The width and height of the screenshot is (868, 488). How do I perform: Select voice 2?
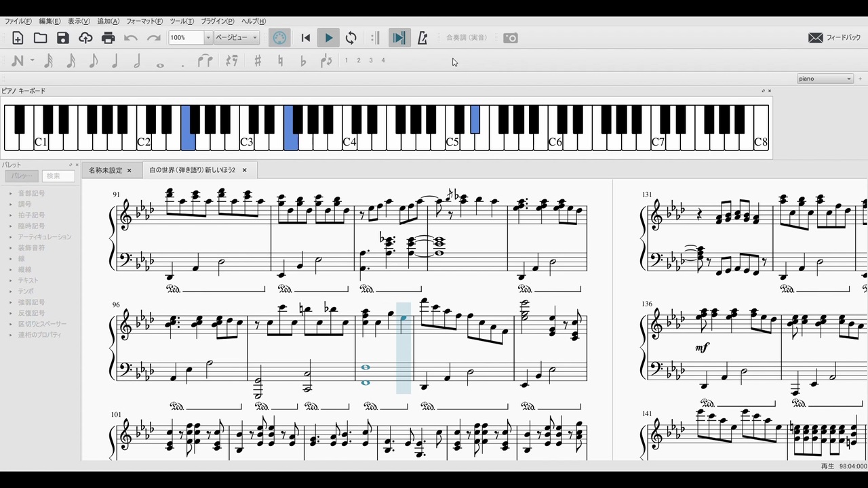[x=359, y=60]
